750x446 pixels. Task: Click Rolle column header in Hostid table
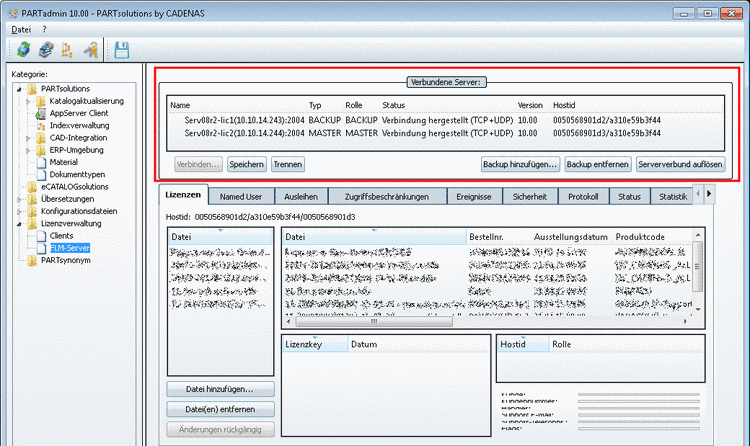coord(626,345)
